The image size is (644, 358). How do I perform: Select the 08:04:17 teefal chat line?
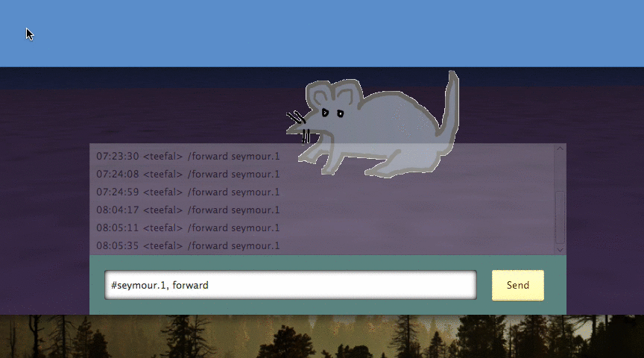(188, 210)
